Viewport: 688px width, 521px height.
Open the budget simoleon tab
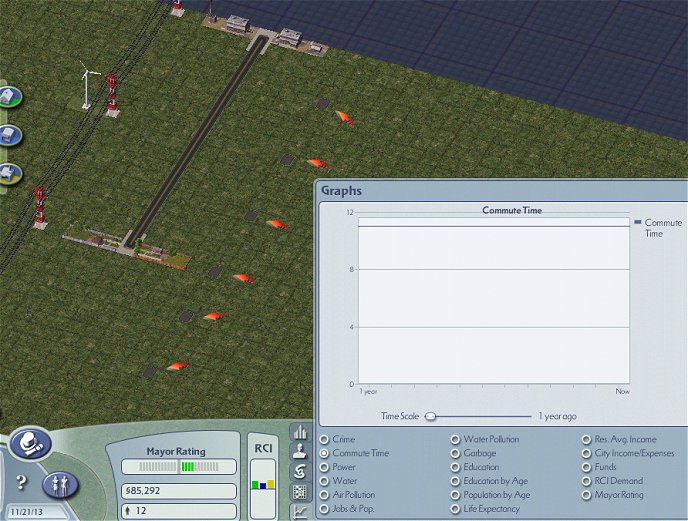[300, 472]
